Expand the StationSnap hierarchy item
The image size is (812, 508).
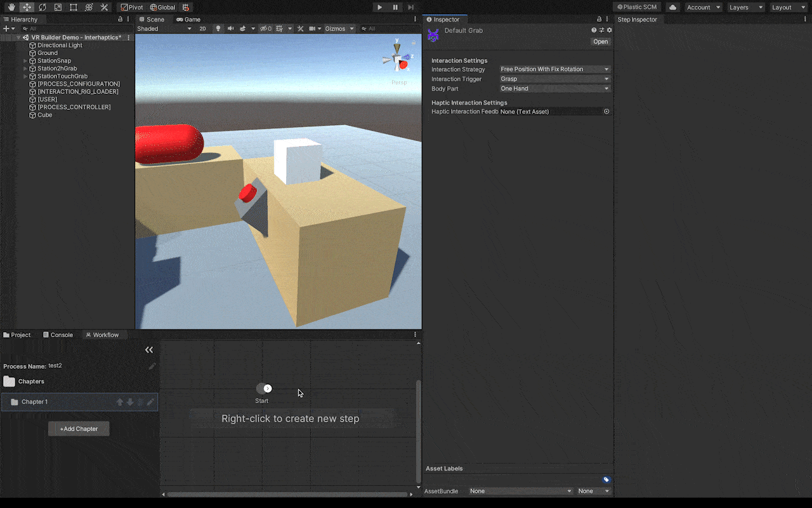tap(25, 61)
